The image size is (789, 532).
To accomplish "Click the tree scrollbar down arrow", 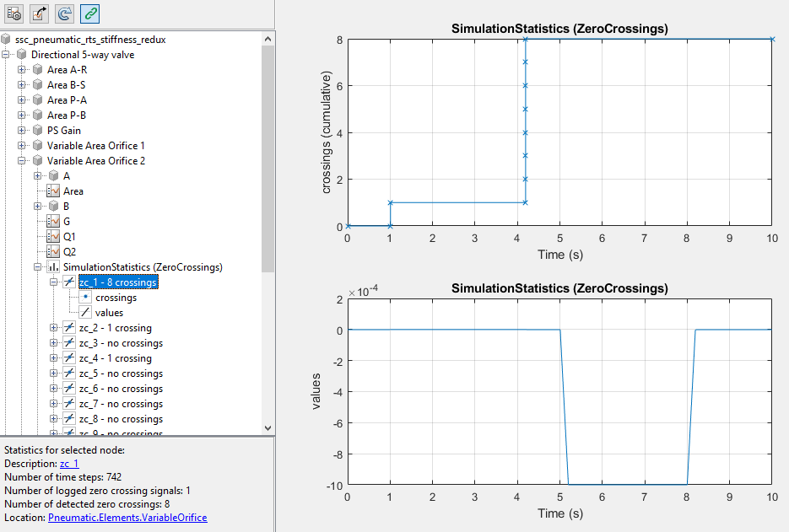I will click(x=268, y=428).
